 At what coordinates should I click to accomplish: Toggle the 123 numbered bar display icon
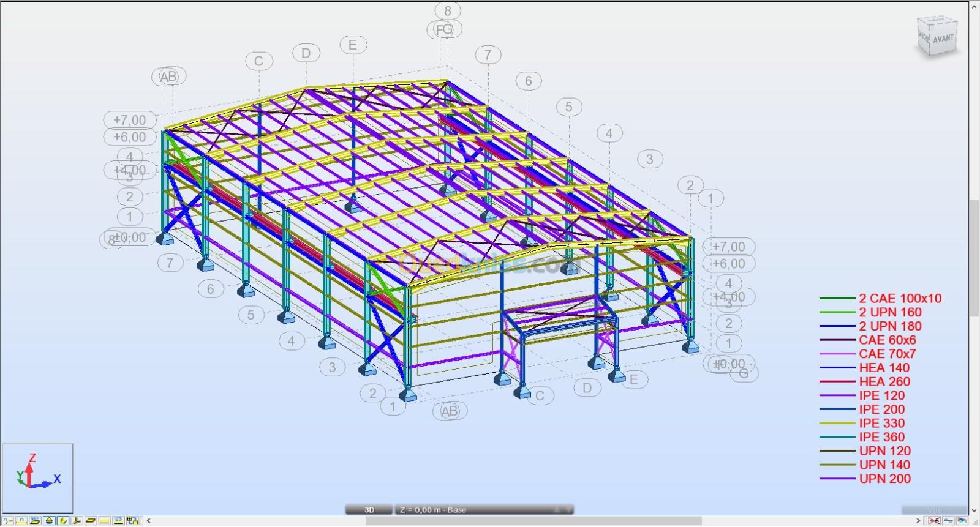coord(118,521)
